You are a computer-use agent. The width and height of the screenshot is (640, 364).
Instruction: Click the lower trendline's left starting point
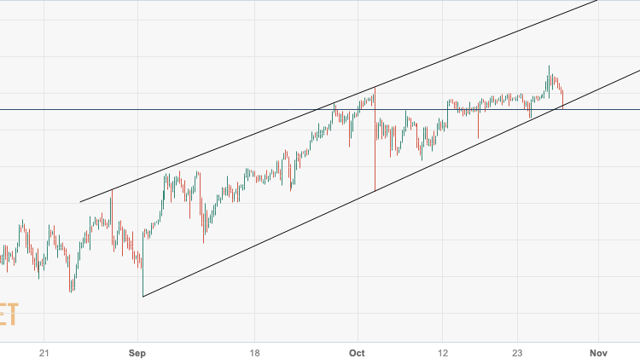pyautogui.click(x=143, y=296)
